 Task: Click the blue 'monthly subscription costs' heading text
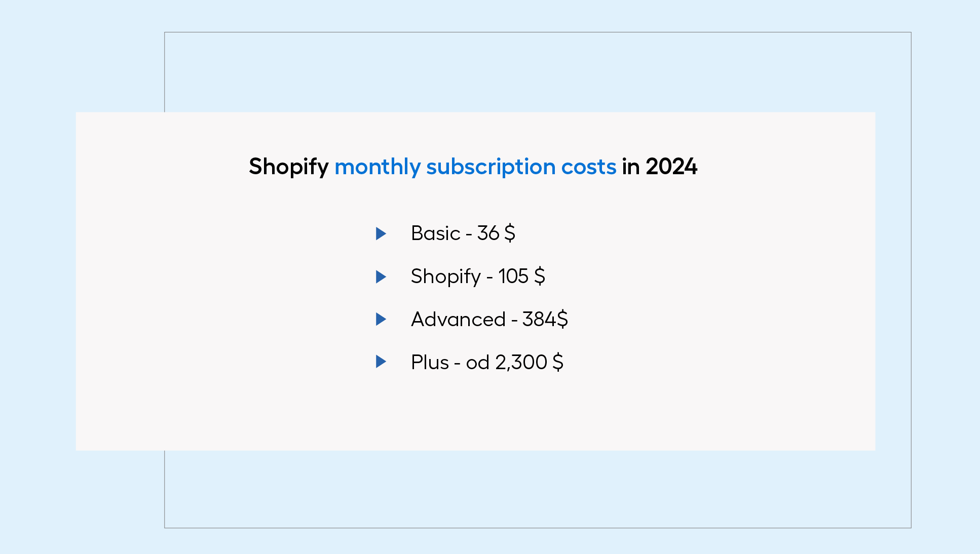tap(475, 167)
